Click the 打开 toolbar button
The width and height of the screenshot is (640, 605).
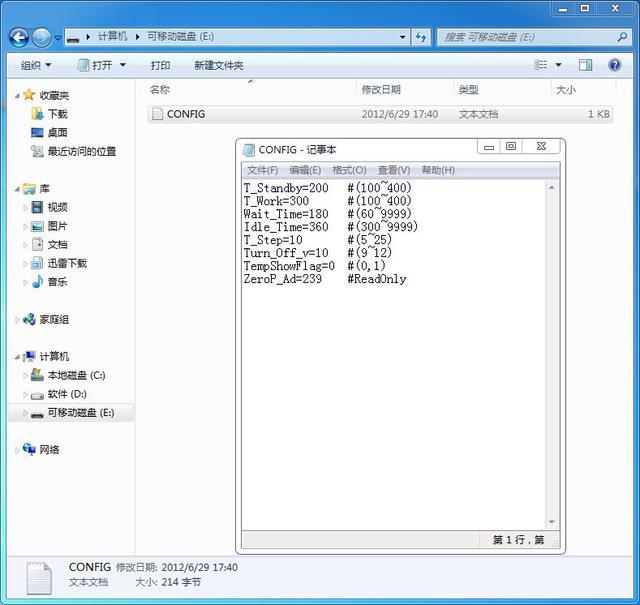pos(95,65)
